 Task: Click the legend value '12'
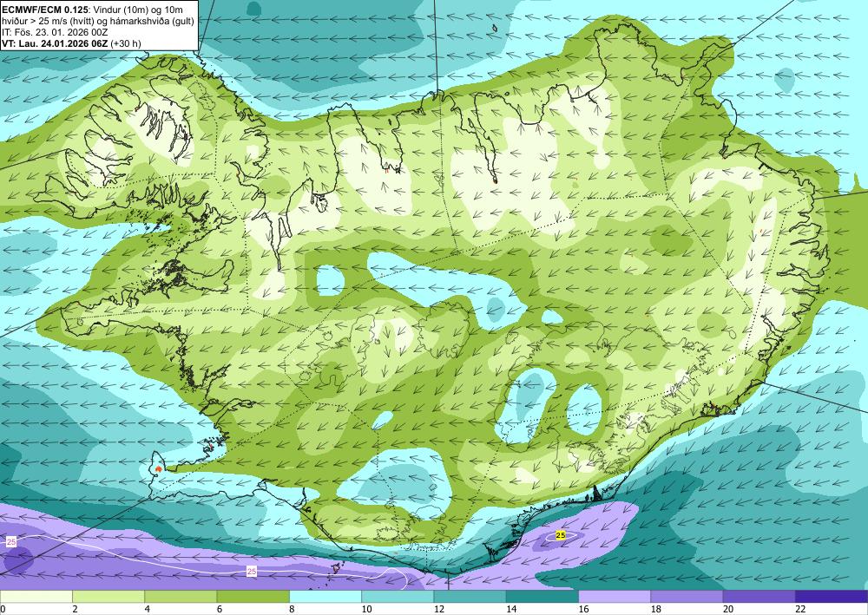tap(439, 609)
